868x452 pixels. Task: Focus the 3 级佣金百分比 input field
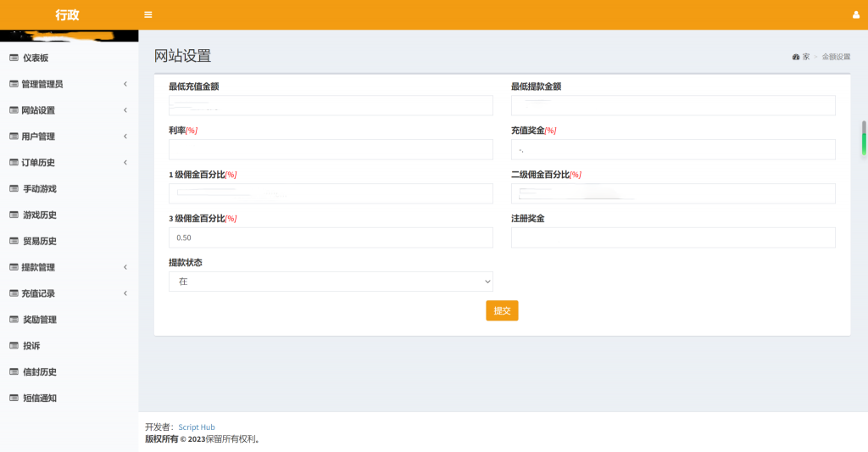click(331, 237)
